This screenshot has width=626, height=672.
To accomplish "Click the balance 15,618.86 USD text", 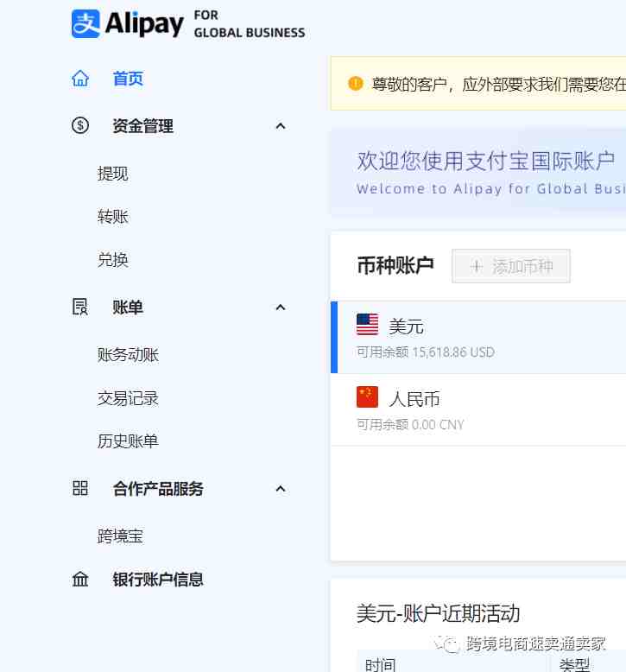I will tap(453, 352).
